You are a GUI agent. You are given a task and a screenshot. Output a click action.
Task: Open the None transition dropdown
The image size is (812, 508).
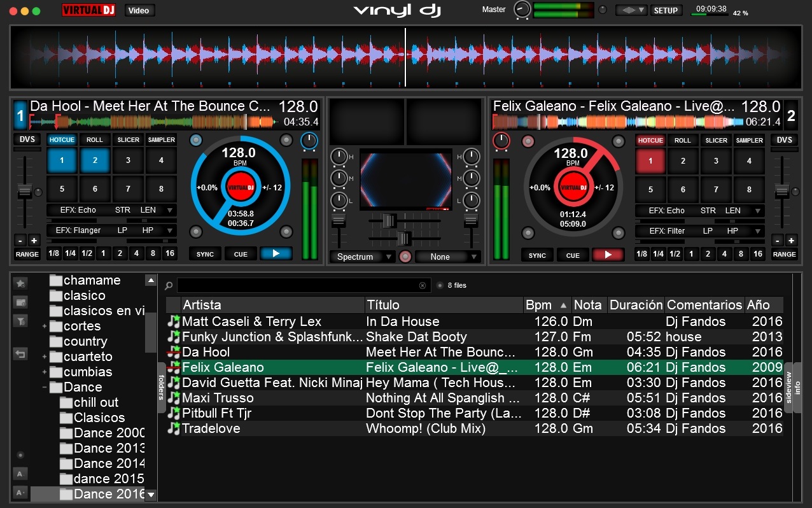(448, 257)
